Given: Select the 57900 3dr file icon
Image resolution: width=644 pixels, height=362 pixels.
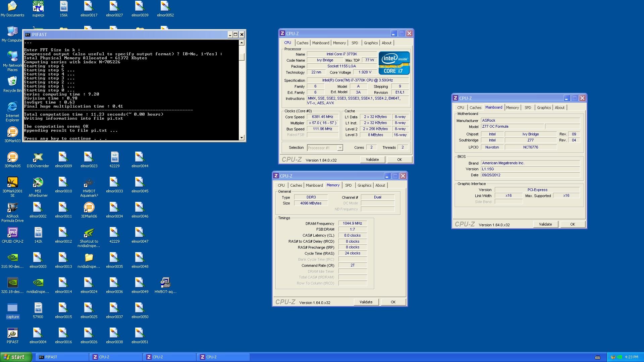Looking at the screenshot, I should pyautogui.click(x=38, y=311).
